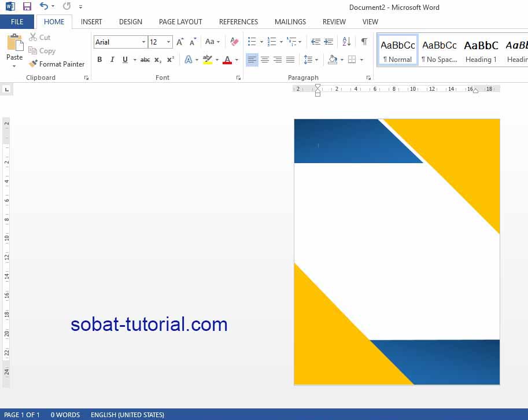This screenshot has height=420, width=528.
Task: Apply Italic formatting
Action: coord(112,60)
